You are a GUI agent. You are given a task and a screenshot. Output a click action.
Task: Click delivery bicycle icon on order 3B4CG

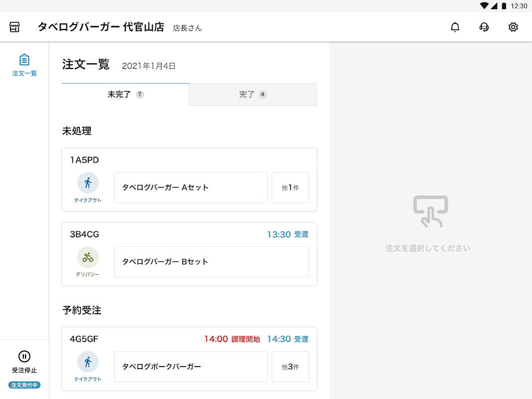88,257
